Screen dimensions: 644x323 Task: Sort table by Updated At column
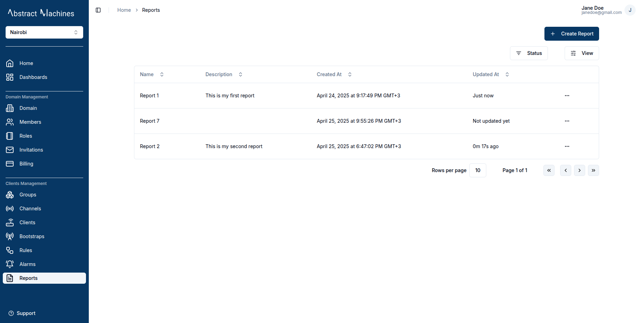pyautogui.click(x=491, y=74)
